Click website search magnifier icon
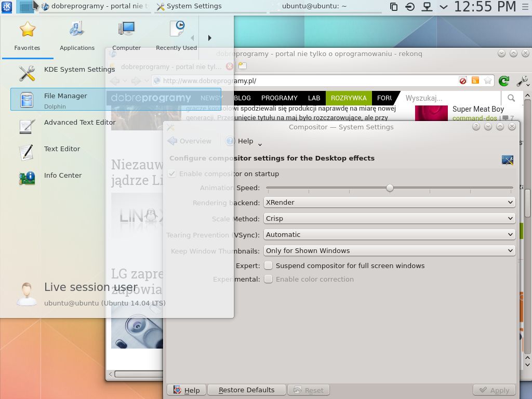 pos(511,98)
